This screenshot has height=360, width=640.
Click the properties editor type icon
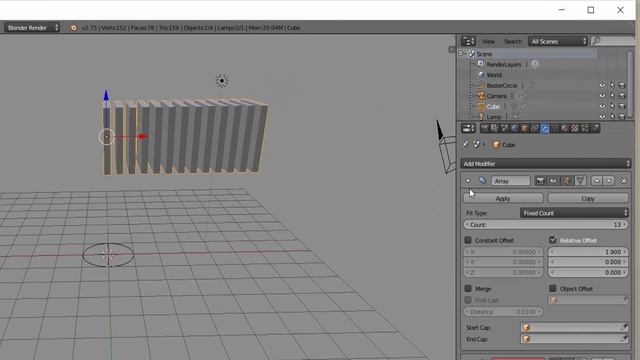point(468,129)
